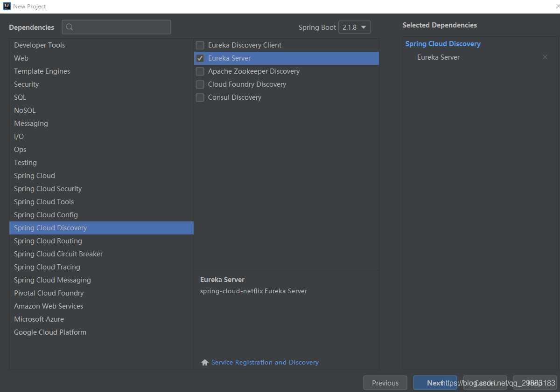Click the Apache Zookeeper Discovery label
This screenshot has height=392, width=560.
254,71
